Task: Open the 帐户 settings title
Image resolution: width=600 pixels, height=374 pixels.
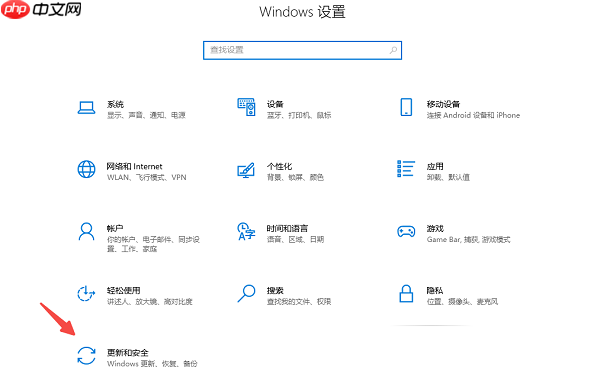Action: [x=115, y=229]
